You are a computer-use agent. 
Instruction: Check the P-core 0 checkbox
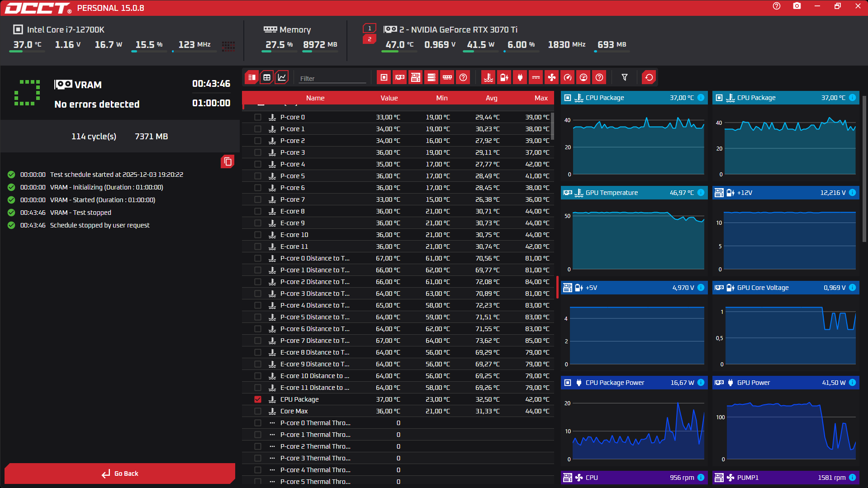point(258,117)
